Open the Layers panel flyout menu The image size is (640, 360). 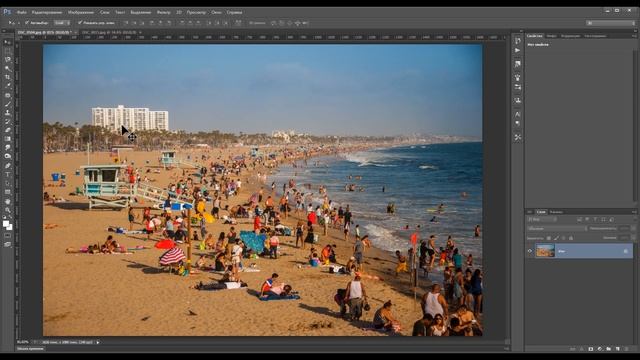634,212
